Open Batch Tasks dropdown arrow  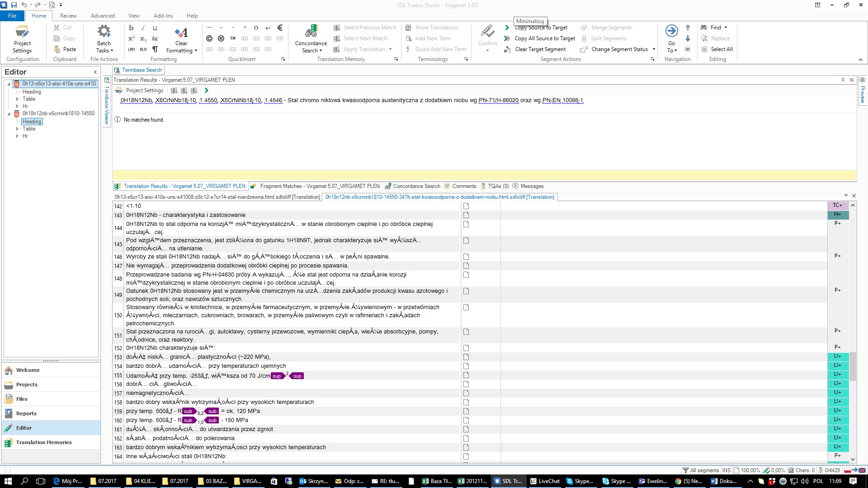[x=112, y=51]
